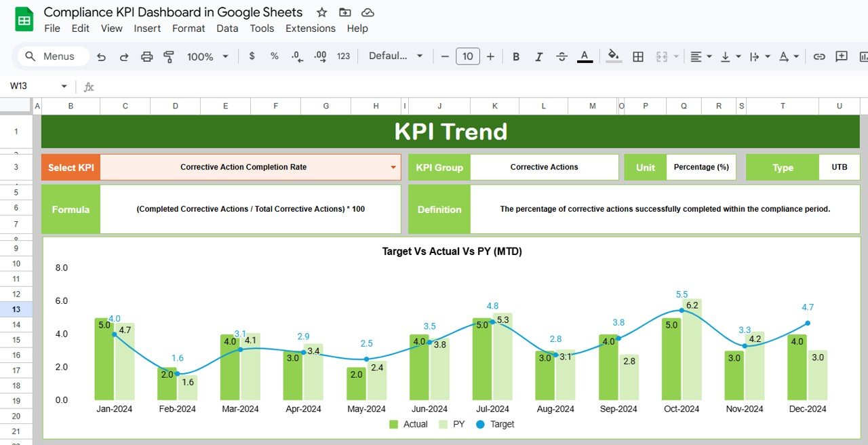This screenshot has width=868, height=445.
Task: Click the Definition label cell
Action: pos(439,210)
